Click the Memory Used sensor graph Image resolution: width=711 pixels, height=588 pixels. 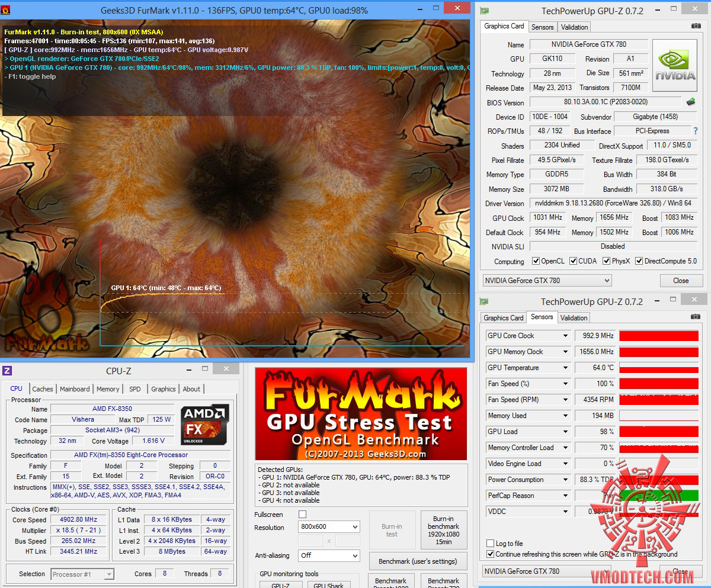[x=659, y=416]
